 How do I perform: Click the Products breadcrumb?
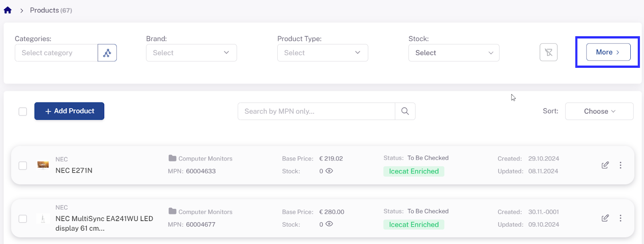(x=44, y=10)
